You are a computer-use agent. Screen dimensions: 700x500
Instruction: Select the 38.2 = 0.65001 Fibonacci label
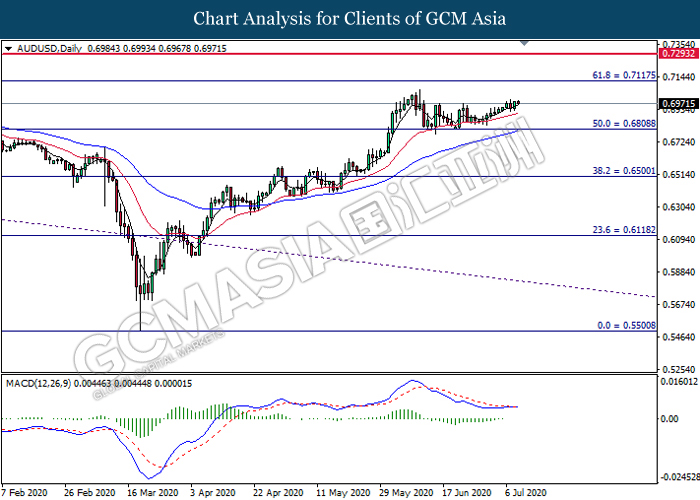pyautogui.click(x=624, y=171)
